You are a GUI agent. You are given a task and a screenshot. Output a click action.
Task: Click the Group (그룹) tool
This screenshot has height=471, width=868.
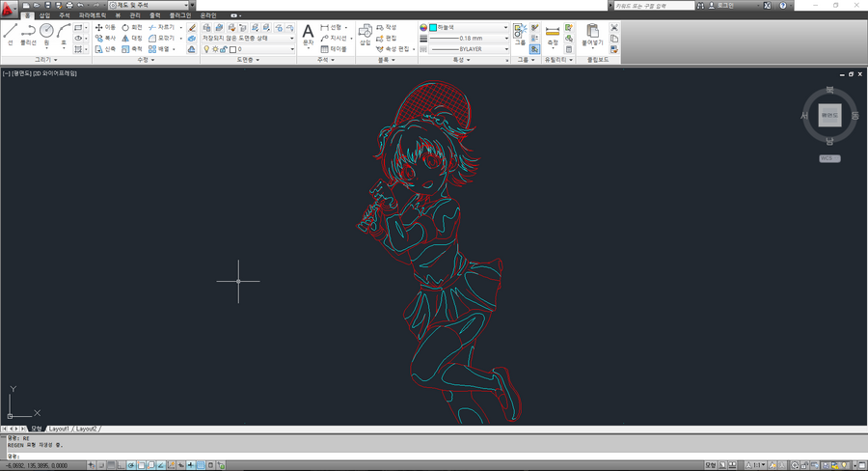[x=520, y=35]
